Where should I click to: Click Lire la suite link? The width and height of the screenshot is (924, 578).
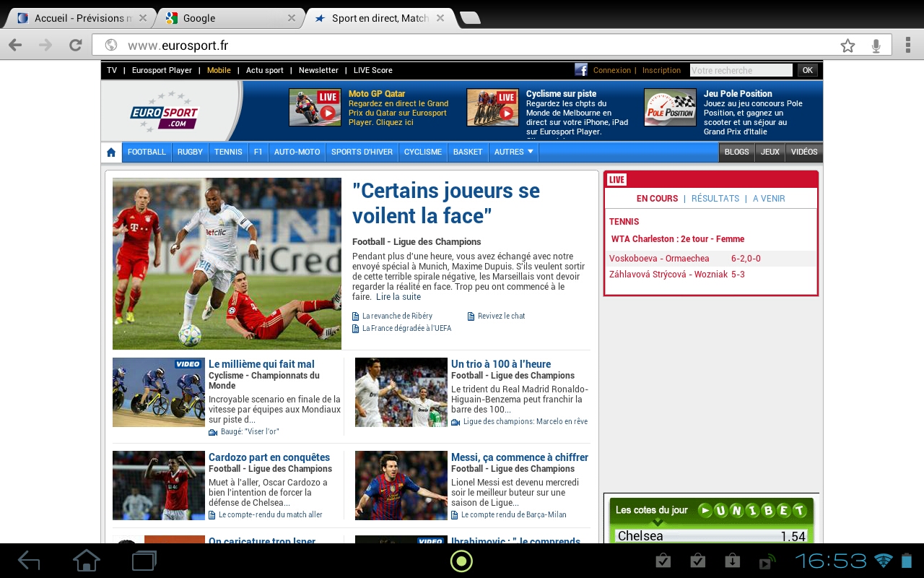pos(398,297)
